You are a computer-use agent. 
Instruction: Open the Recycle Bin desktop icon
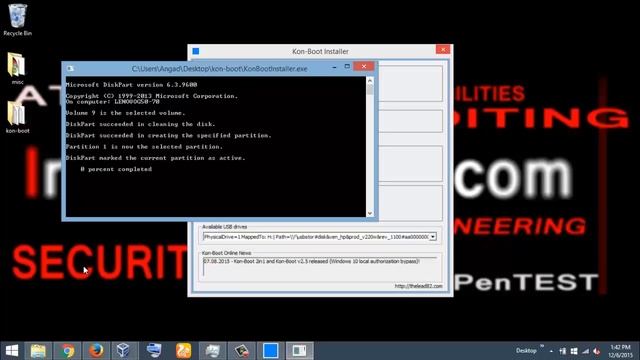click(x=18, y=20)
